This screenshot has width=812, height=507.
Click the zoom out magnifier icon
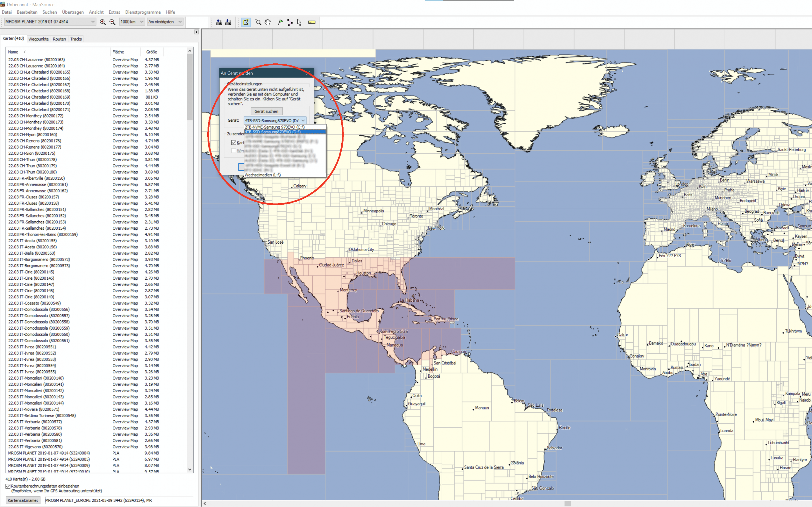[x=112, y=22]
